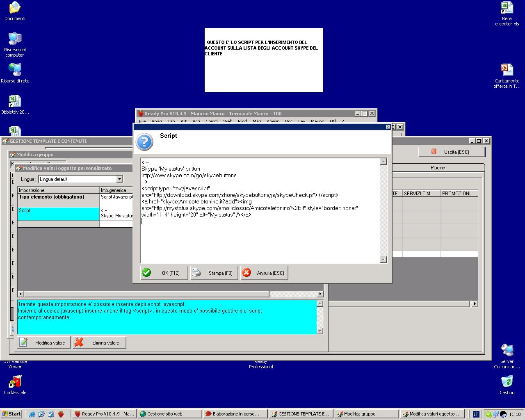Click the Modifica gruppo window title icon
The width and height of the screenshot is (525, 420).
click(x=12, y=155)
